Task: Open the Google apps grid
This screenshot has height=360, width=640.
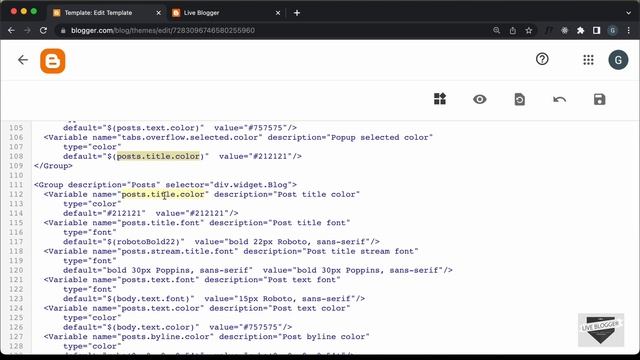Action: coord(588,60)
